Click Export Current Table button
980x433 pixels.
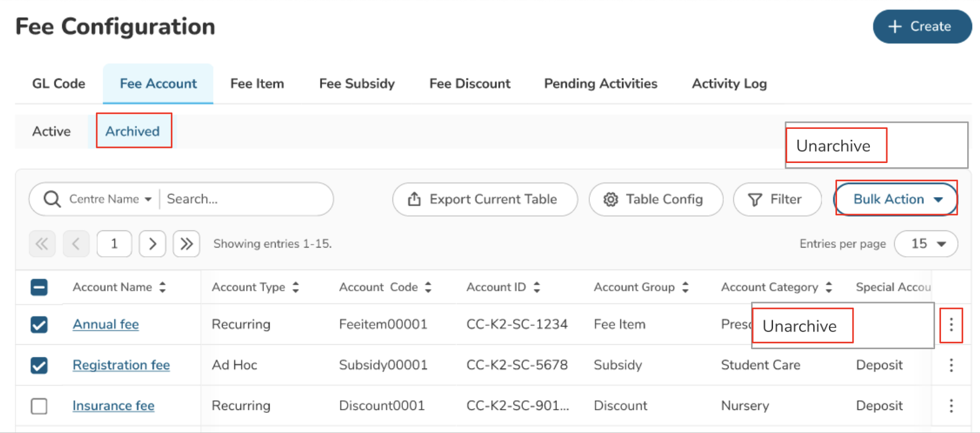485,199
